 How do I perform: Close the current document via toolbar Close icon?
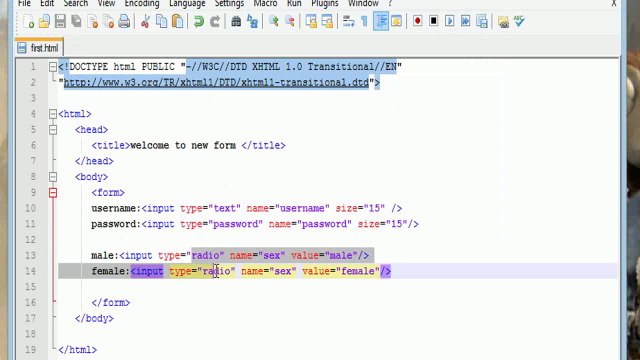pyautogui.click(x=93, y=21)
